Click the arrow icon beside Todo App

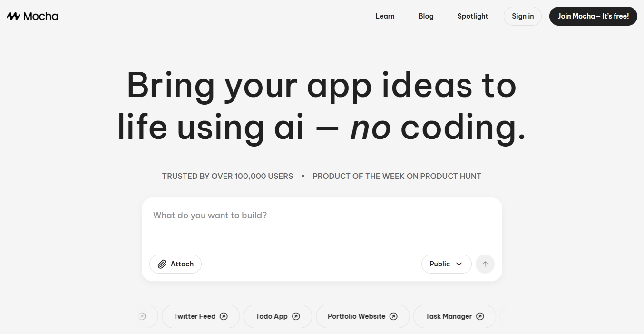click(x=296, y=316)
